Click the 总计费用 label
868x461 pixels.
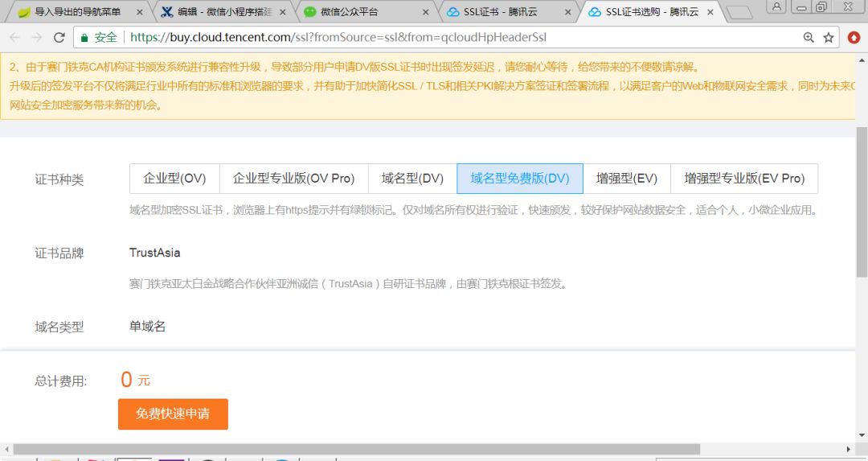[x=61, y=381]
